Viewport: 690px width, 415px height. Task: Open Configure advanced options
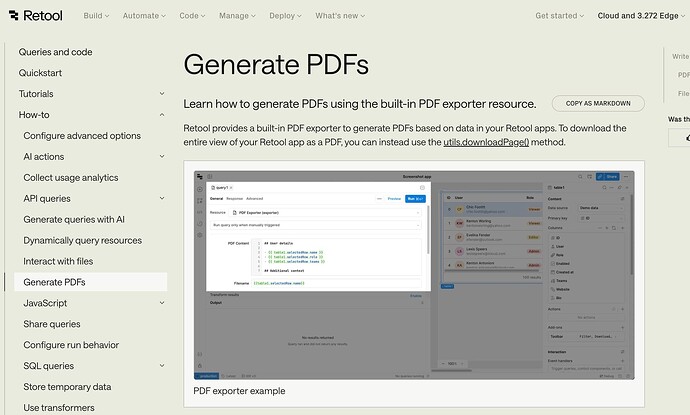[82, 136]
